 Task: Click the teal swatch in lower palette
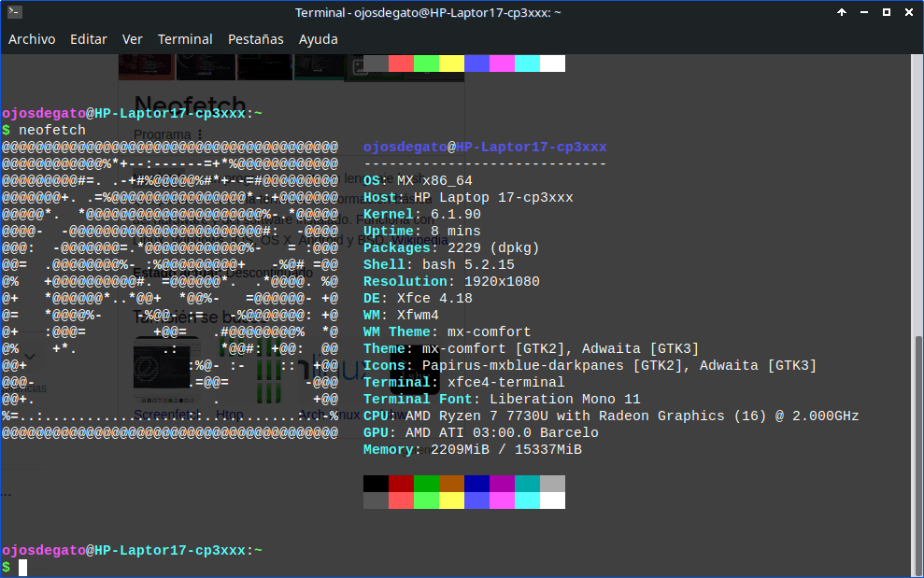coord(528,484)
